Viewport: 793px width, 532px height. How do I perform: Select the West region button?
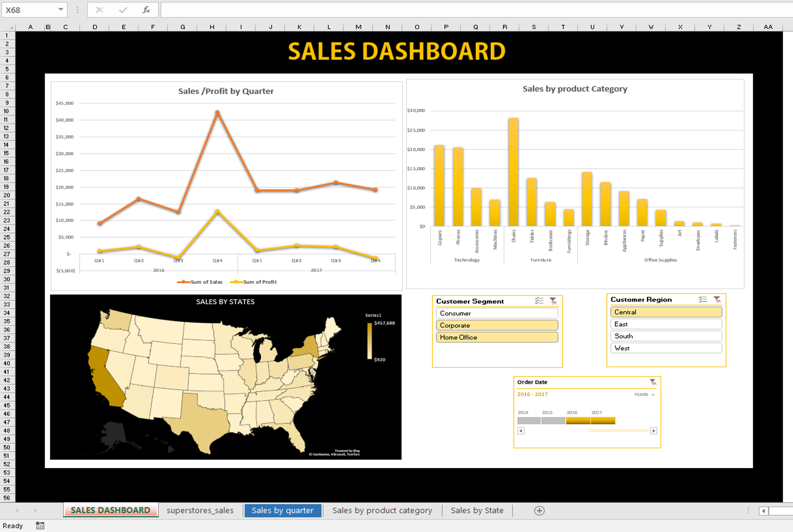(666, 348)
